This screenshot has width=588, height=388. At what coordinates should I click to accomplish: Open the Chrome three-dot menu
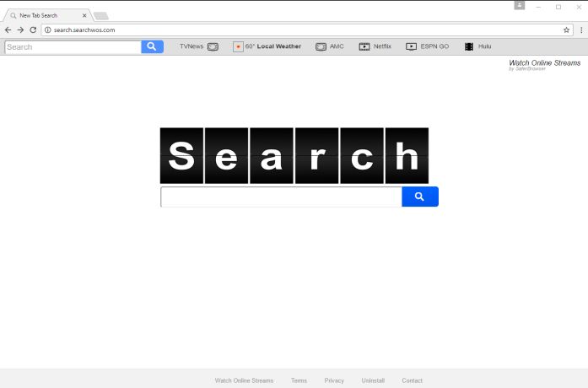click(x=581, y=30)
